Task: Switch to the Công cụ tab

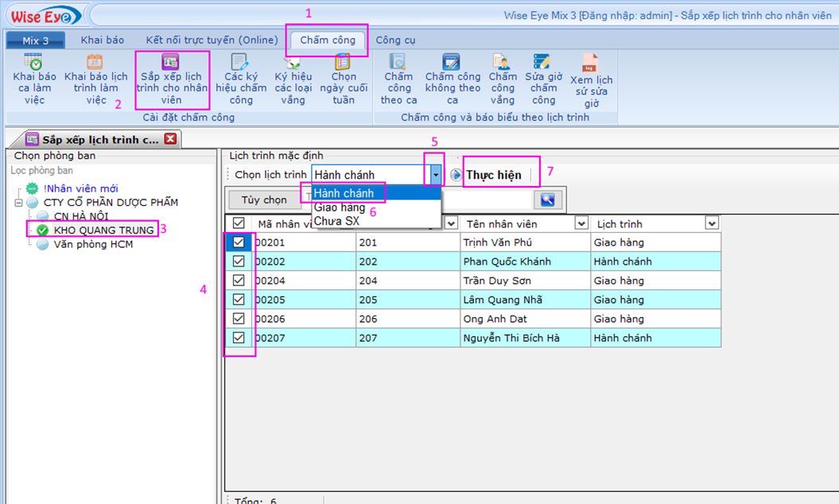Action: 395,40
